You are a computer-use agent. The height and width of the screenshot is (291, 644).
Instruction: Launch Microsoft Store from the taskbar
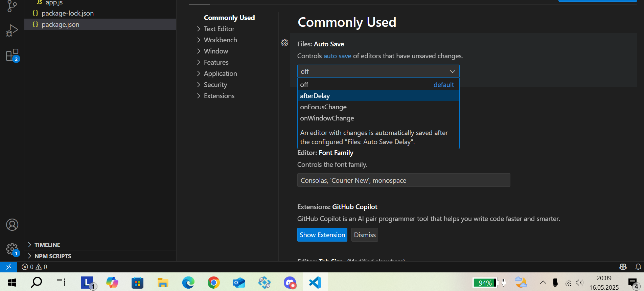pos(137,282)
